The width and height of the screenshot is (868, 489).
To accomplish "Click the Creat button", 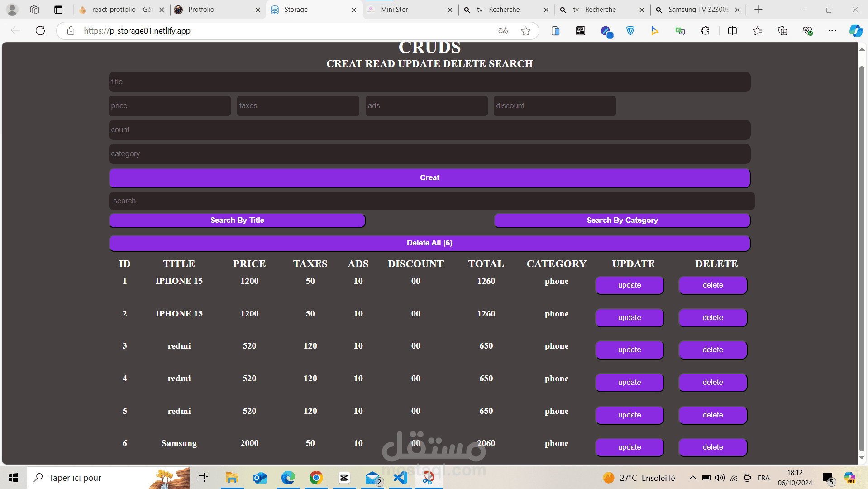I will click(x=429, y=178).
